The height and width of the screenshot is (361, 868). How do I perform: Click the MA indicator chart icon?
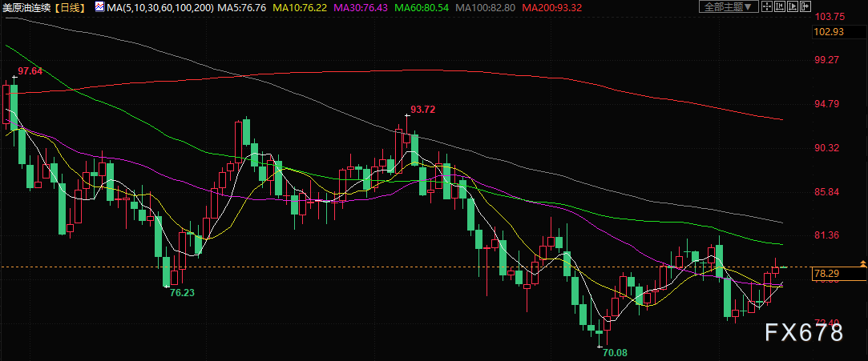click(99, 6)
